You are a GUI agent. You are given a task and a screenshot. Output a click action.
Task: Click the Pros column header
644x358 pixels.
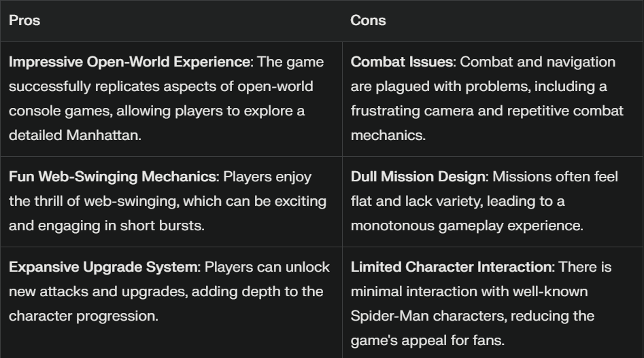[x=24, y=20]
